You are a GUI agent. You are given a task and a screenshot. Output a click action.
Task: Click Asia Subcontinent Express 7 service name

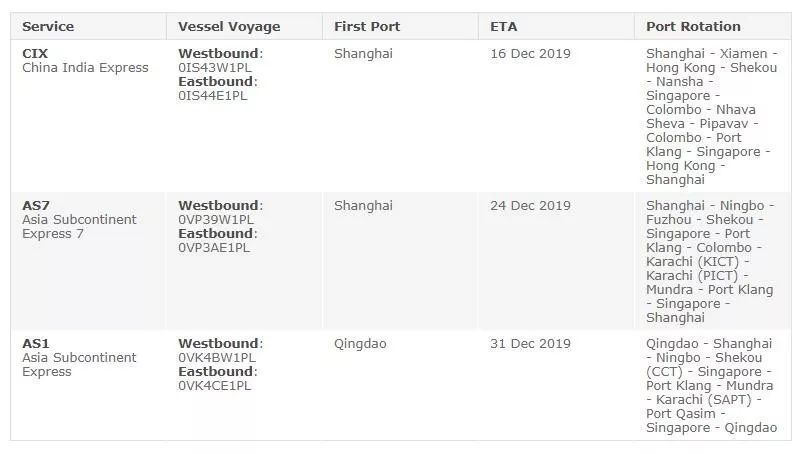point(79,227)
